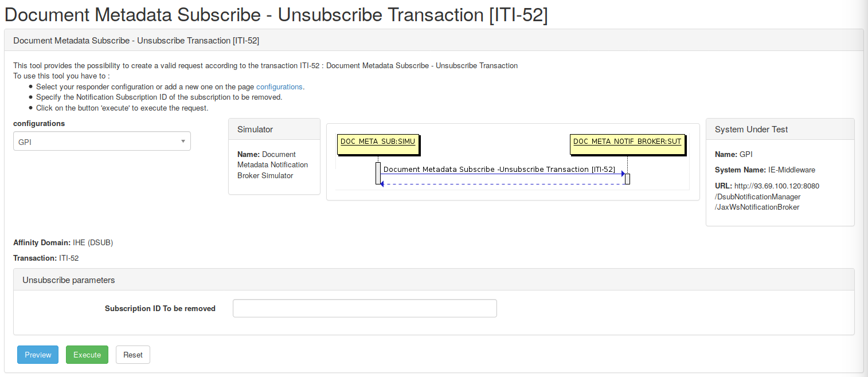This screenshot has width=868, height=377.
Task: Click the blue request arrowhead near SUT lifeline
Action: (623, 174)
